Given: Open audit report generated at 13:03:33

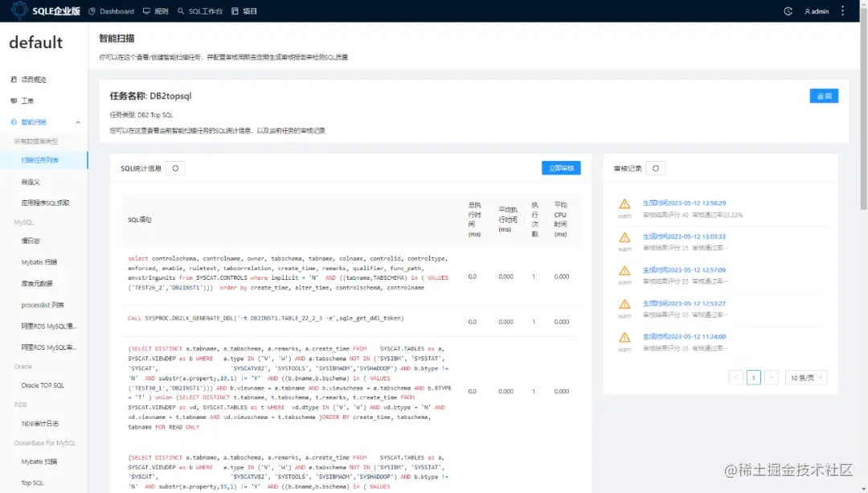Looking at the screenshot, I should coord(684,236).
